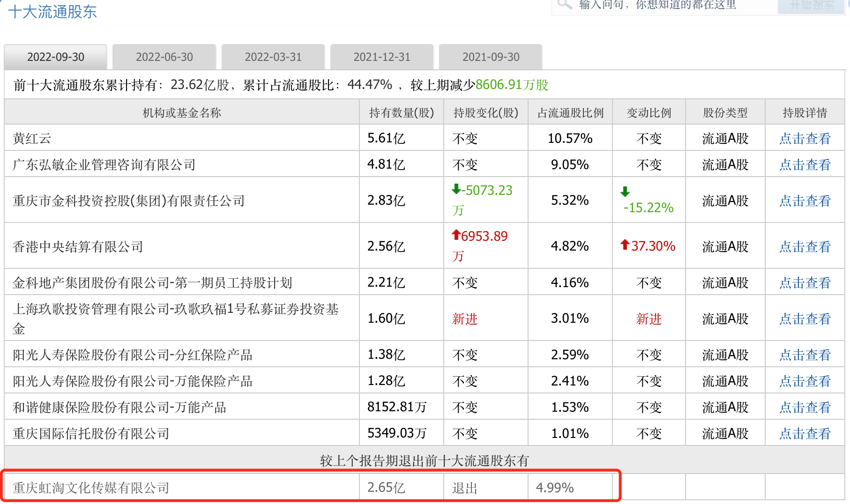
Task: Click the red up arrow beside 6953.89
Action: 456,235
